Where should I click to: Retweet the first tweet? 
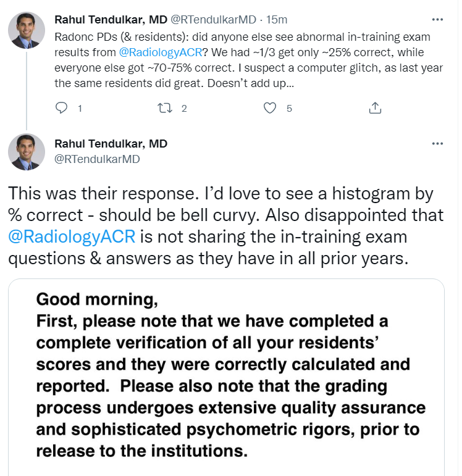click(165, 108)
